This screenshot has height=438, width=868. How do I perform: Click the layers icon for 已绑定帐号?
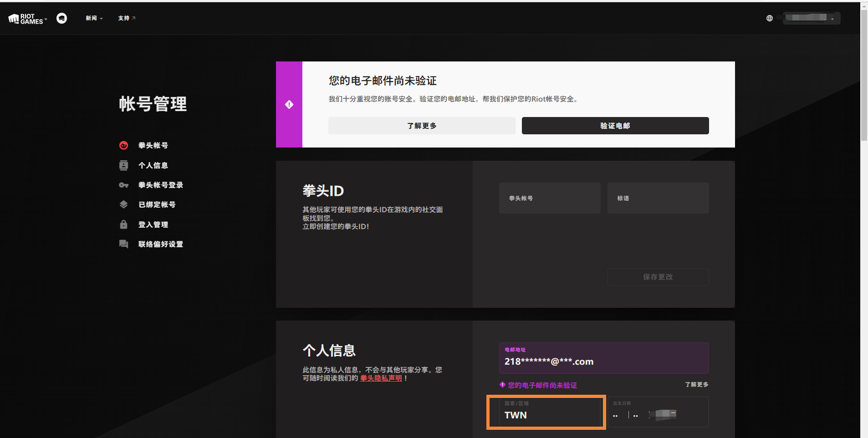123,204
